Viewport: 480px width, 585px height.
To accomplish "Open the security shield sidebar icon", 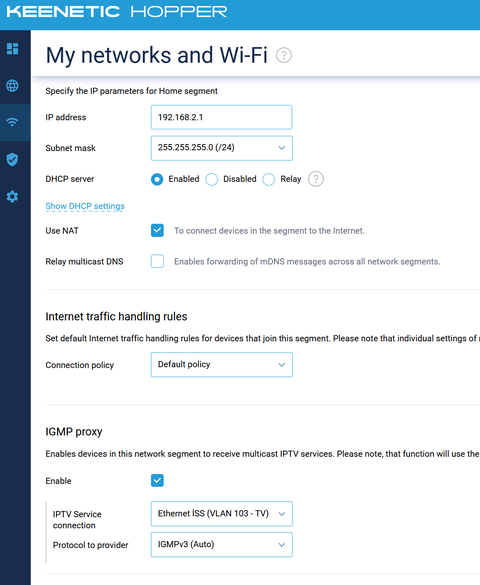I will pos(12,159).
